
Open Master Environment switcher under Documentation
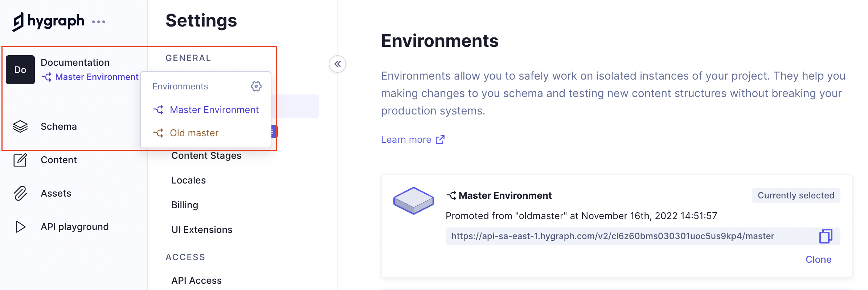tap(90, 77)
